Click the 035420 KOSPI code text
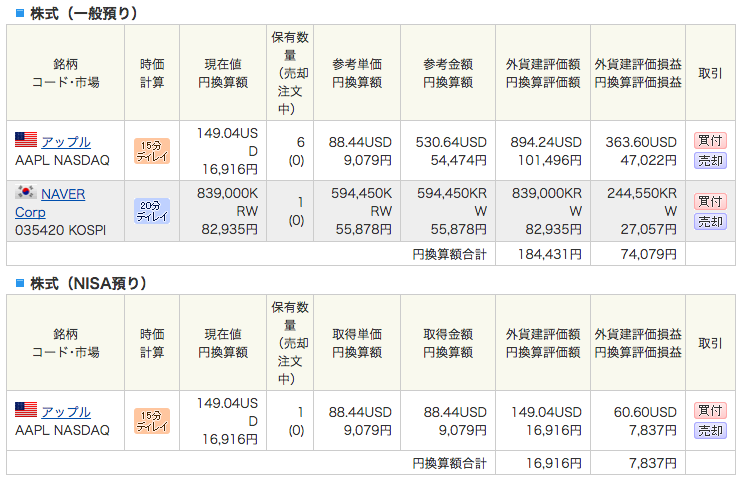This screenshot has height=490, width=748. [x=61, y=230]
